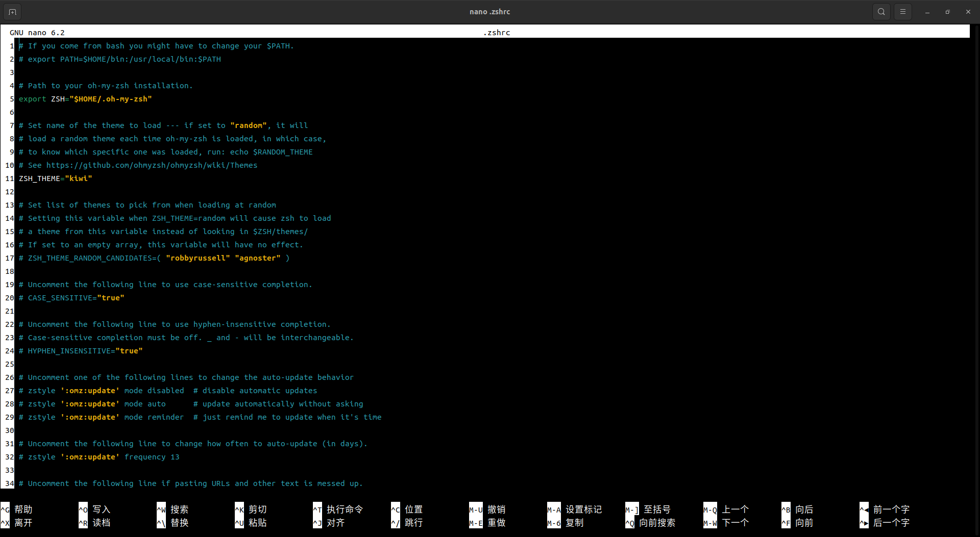This screenshot has height=537, width=980.
Task: Click the M-] 至括号 to-bracket shortcut
Action: point(648,509)
